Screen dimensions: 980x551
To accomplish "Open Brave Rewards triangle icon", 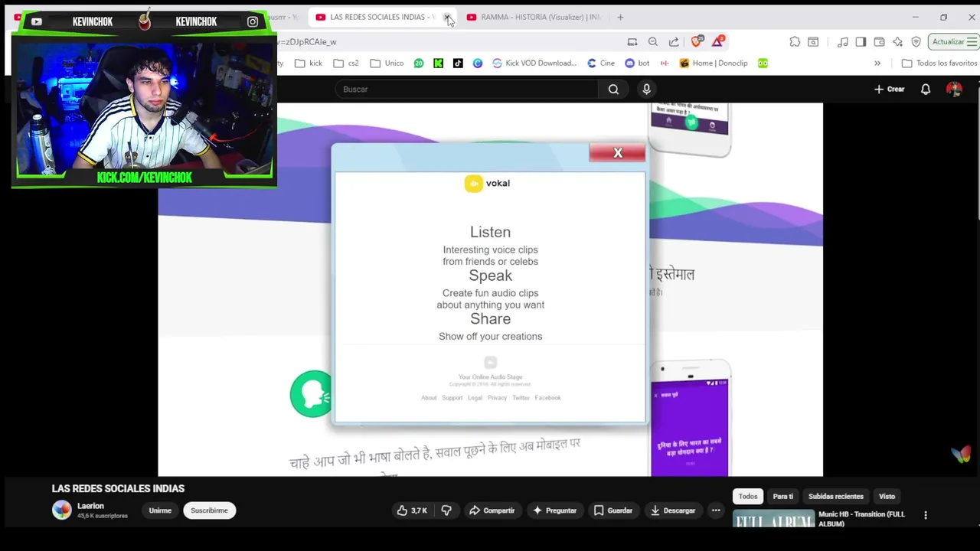I will coord(717,41).
